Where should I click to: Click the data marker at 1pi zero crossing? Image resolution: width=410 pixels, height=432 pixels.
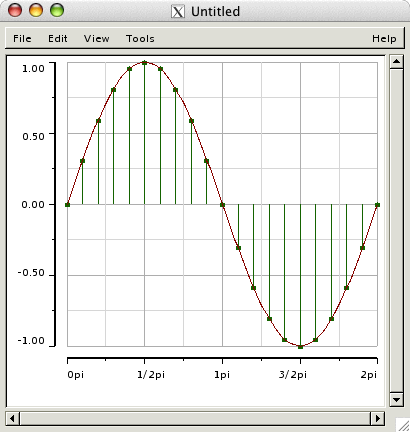[x=222, y=205]
